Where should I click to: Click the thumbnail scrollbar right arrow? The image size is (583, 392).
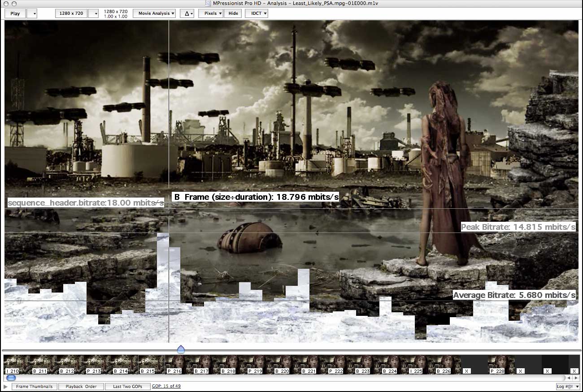click(x=576, y=378)
